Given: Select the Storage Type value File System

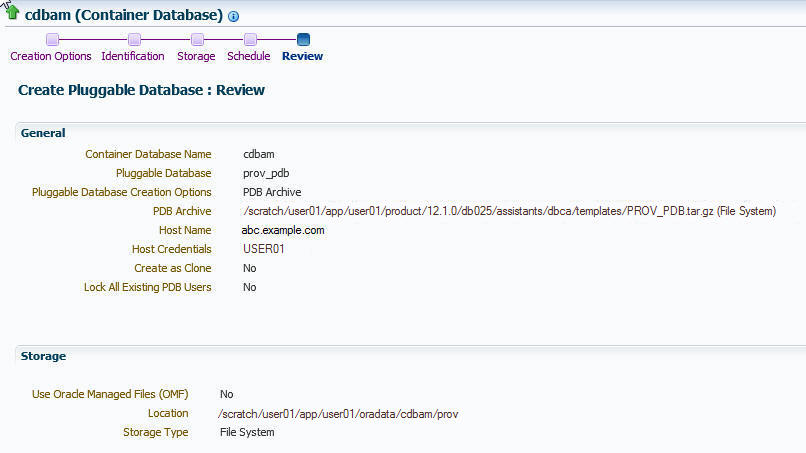Looking at the screenshot, I should click(247, 432).
